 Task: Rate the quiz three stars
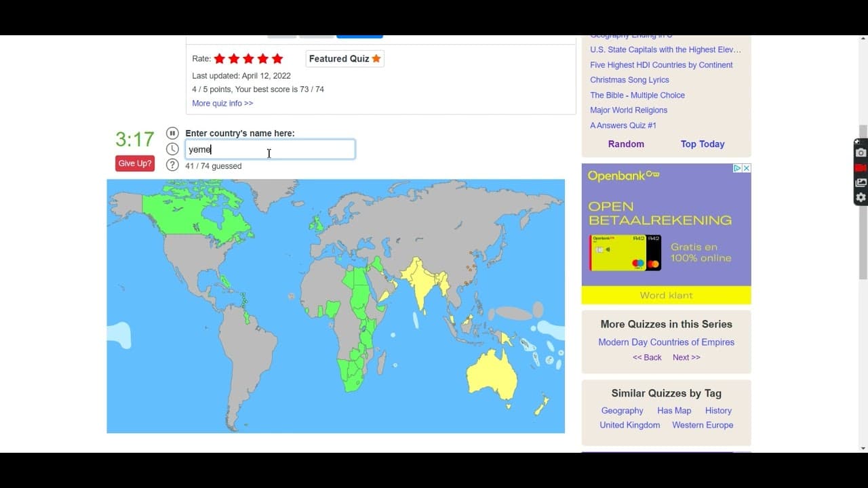[x=248, y=59]
